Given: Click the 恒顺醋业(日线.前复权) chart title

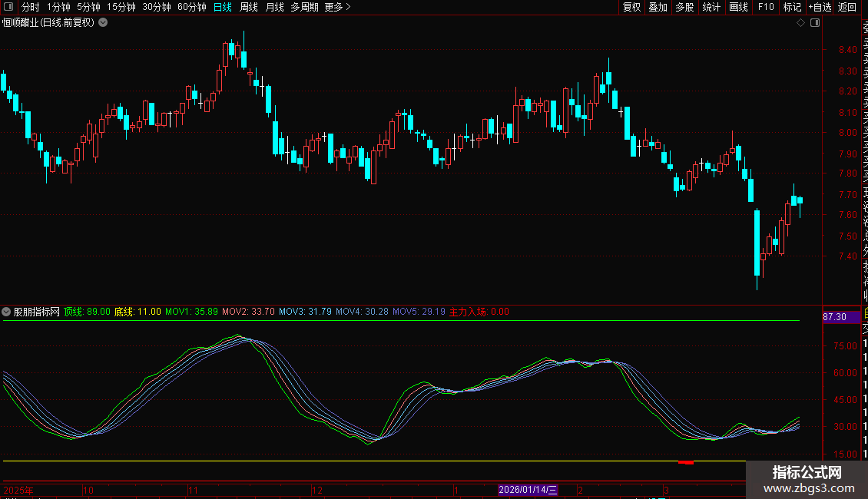Looking at the screenshot, I should (x=48, y=23).
